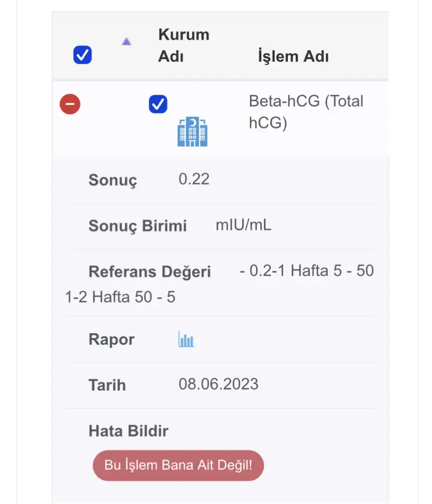Image resolution: width=432 pixels, height=504 pixels.
Task: Sort by İşlem Adı column header
Action: coord(293,56)
